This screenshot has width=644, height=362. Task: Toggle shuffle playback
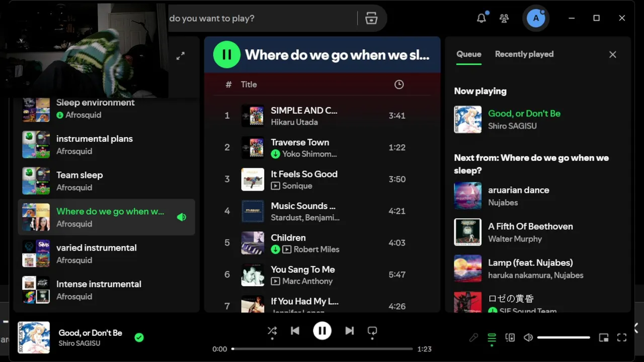(x=272, y=330)
